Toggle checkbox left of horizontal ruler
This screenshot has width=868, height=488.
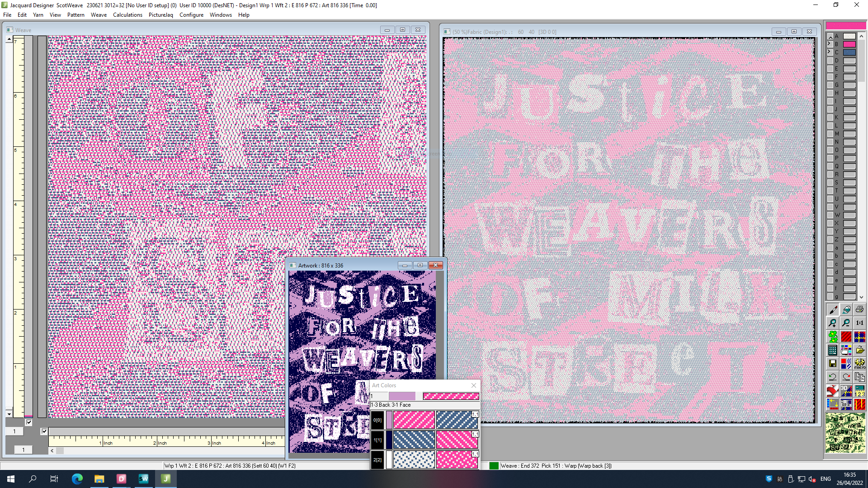(44, 432)
